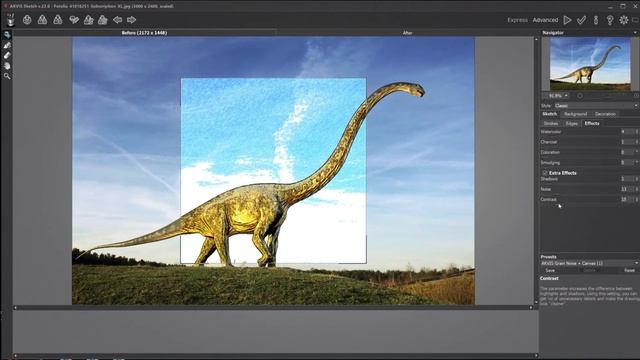The height and width of the screenshot is (360, 640).
Task: Click the Batch processing icon
Action: tap(74, 20)
